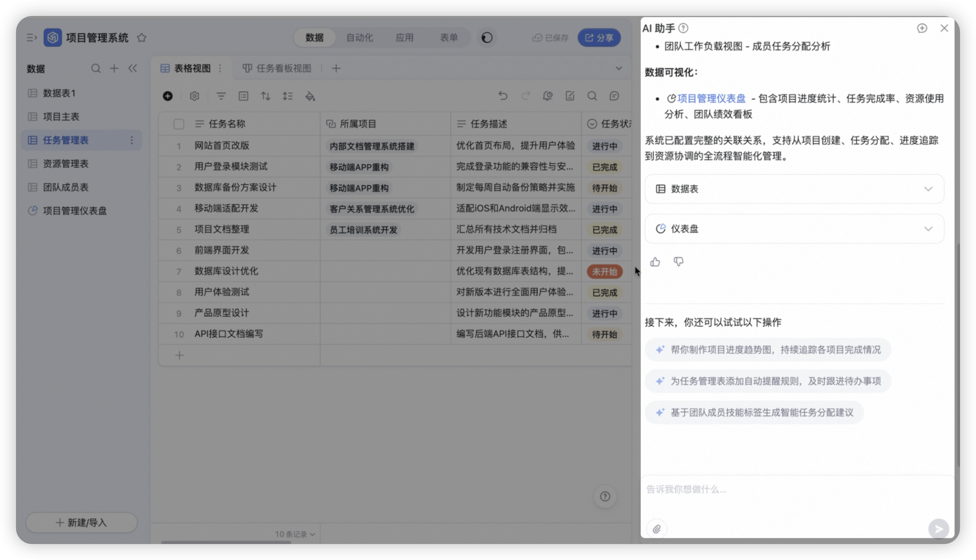Choose suggestion 为任务管理表添加自动提醒规则
976x560 pixels.
768,381
